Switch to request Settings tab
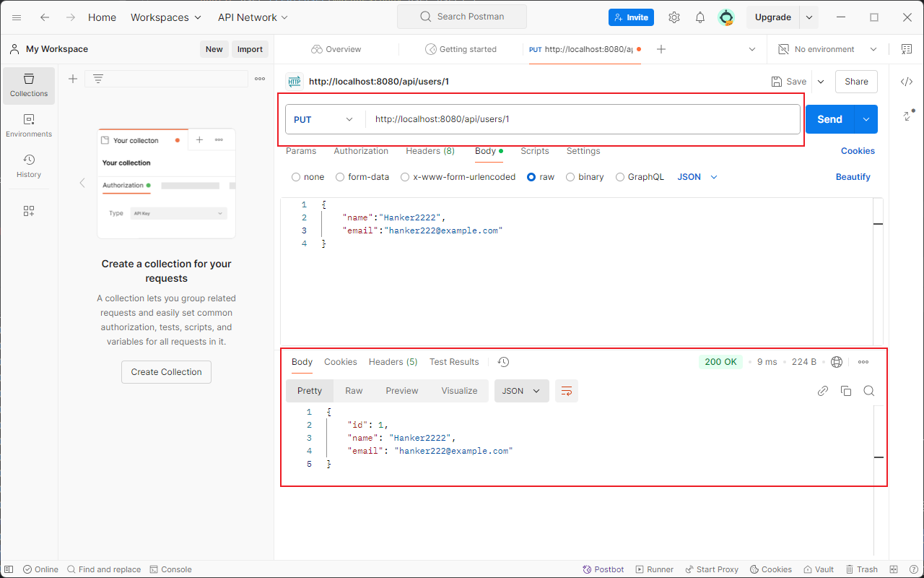This screenshot has height=578, width=924. 583,151
